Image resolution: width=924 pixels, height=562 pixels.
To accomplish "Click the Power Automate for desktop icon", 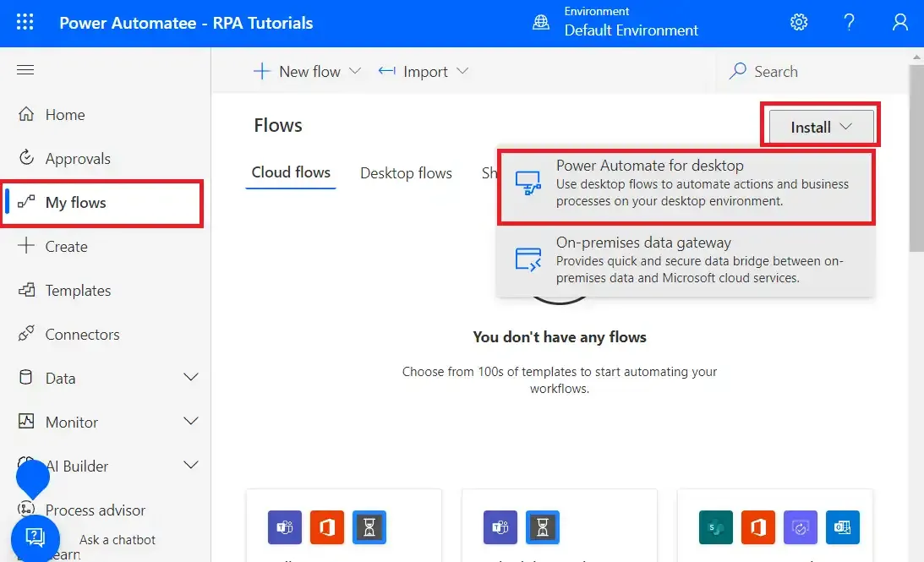I will (x=528, y=183).
